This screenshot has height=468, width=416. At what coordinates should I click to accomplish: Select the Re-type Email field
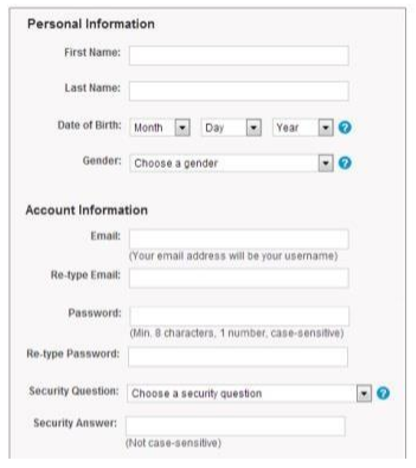[x=239, y=278]
